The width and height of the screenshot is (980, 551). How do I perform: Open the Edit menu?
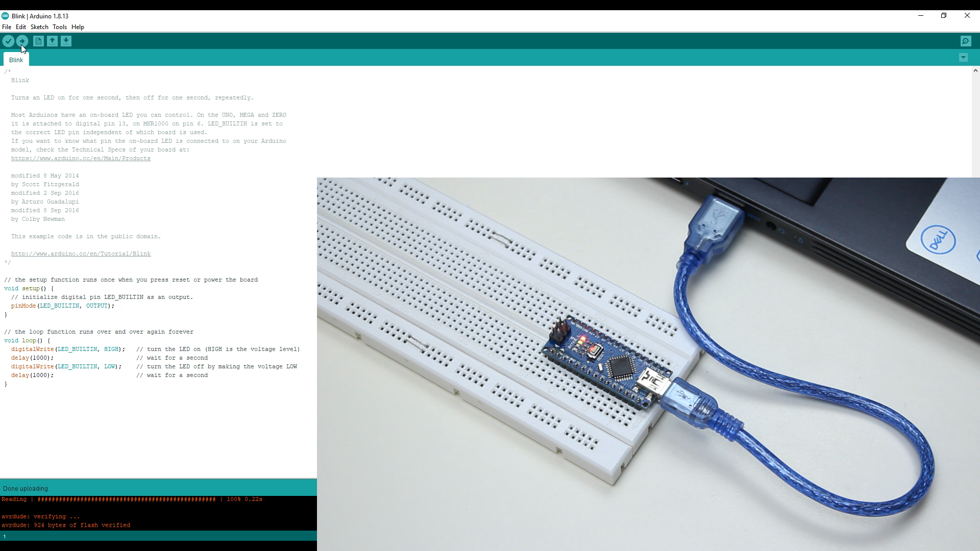(x=21, y=27)
